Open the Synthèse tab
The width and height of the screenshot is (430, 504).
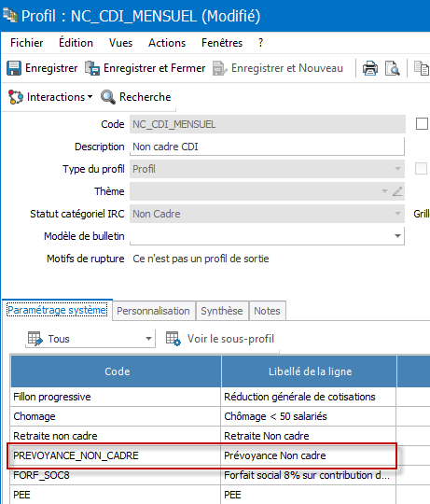click(x=222, y=311)
